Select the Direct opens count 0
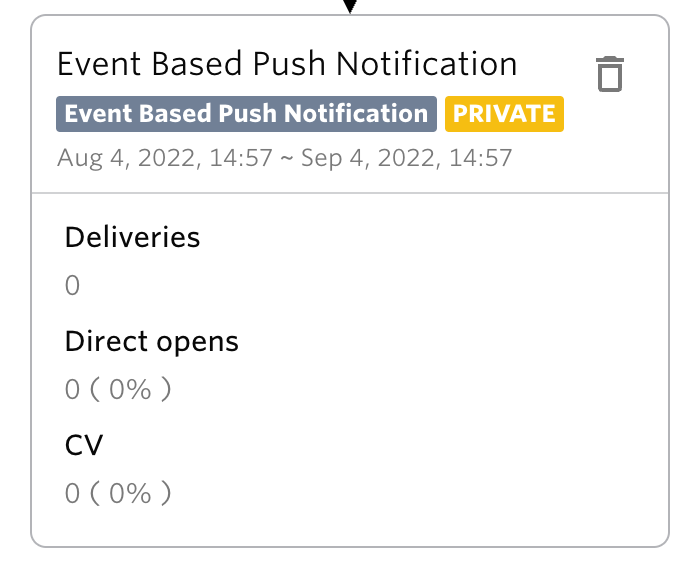The width and height of the screenshot is (688, 568). (72, 389)
